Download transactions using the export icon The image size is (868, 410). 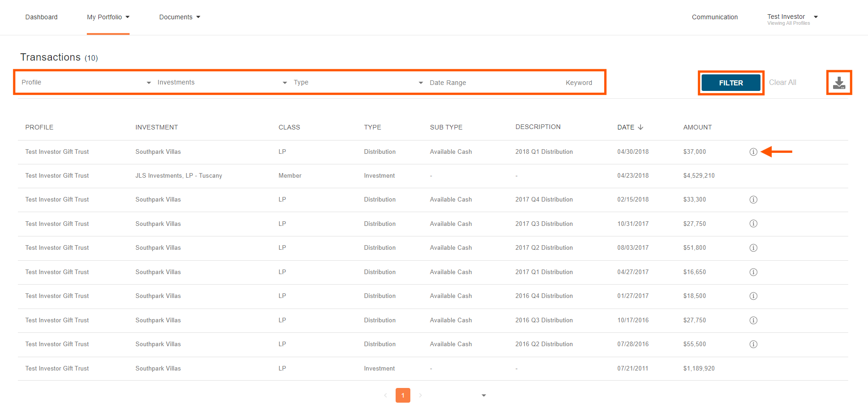[x=839, y=83]
